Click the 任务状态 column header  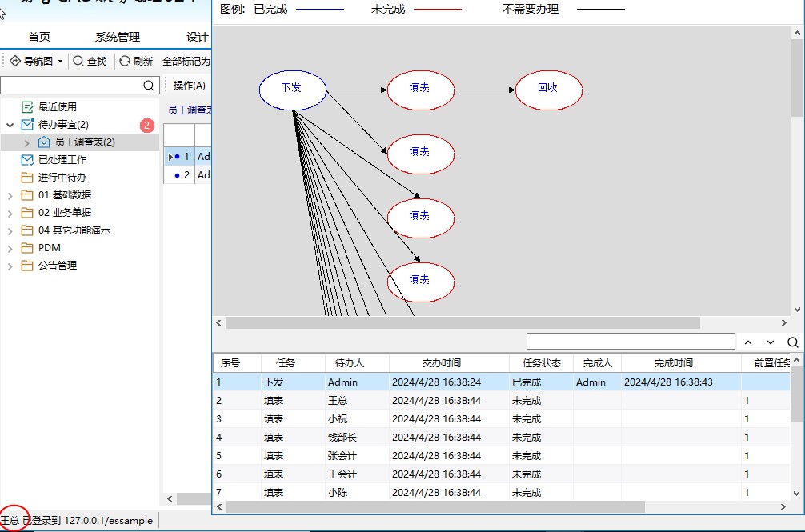pyautogui.click(x=541, y=363)
